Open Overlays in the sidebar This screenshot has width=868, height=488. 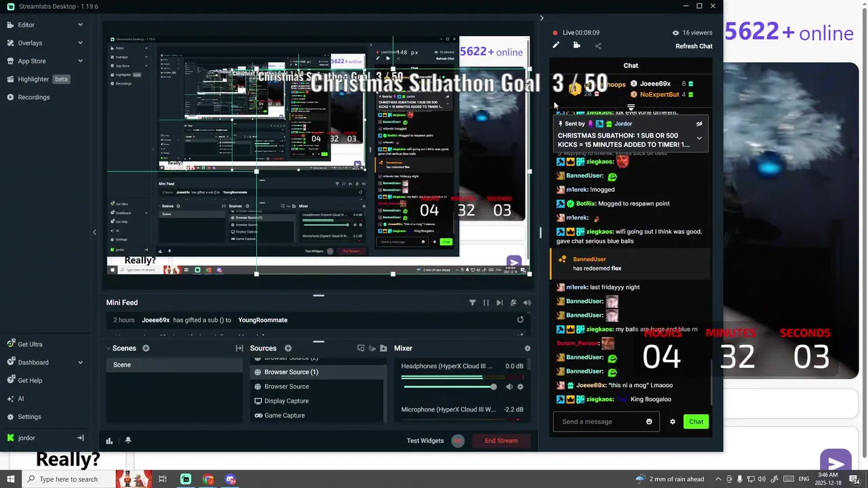pyautogui.click(x=30, y=43)
